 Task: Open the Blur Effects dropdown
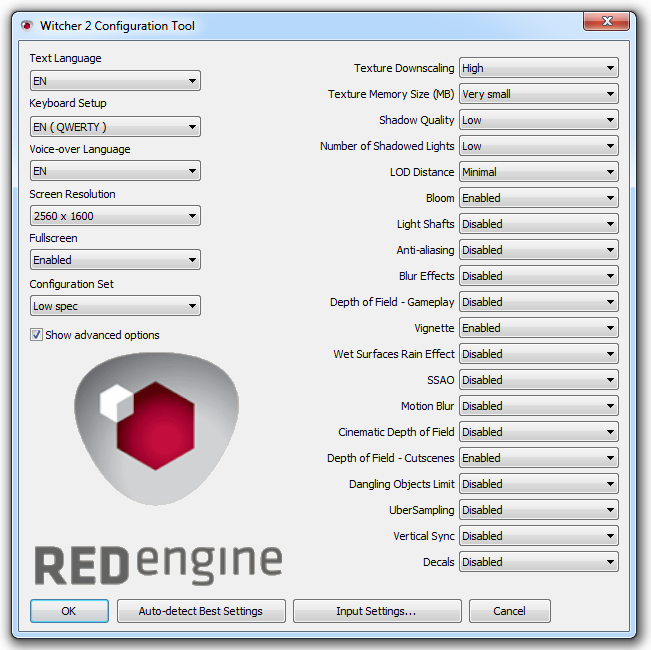coord(538,276)
